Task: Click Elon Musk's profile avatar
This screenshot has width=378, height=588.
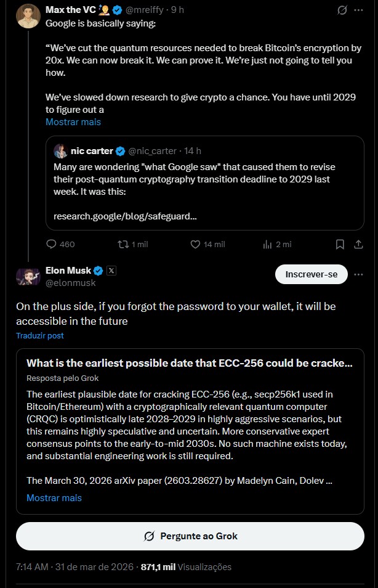Action: click(28, 277)
